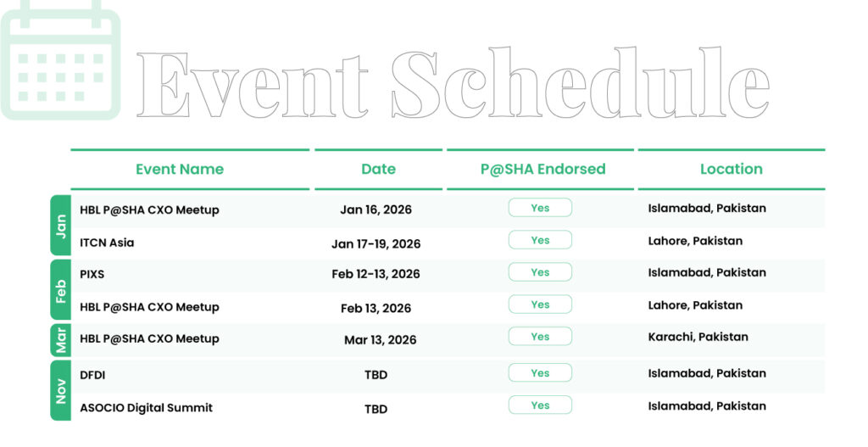
Task: Open the ASOCIO Digital Summit event
Action: (146, 408)
